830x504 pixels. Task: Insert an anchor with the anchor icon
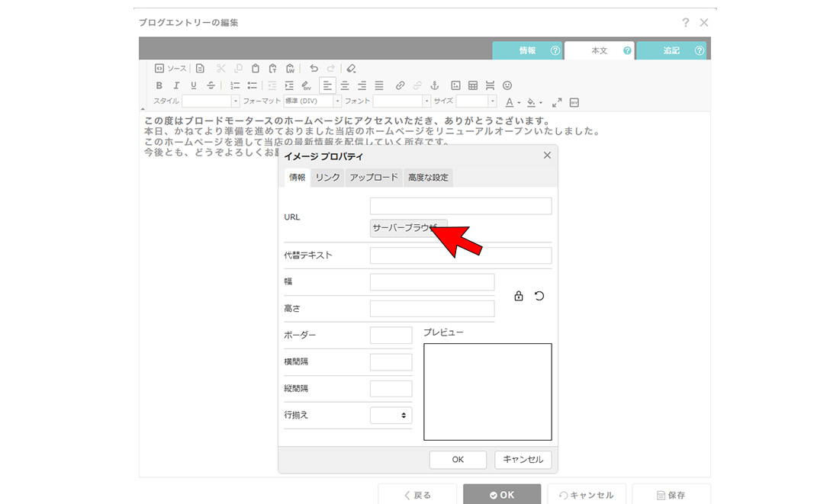436,85
